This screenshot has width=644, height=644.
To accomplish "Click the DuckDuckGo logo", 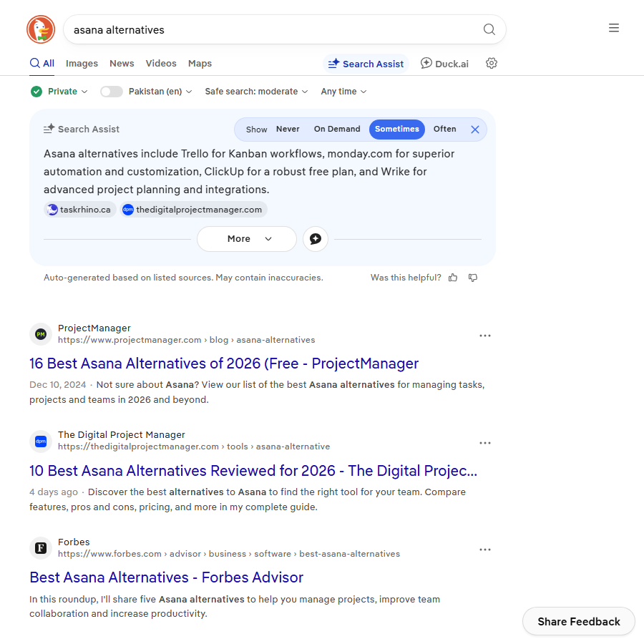I will (41, 29).
